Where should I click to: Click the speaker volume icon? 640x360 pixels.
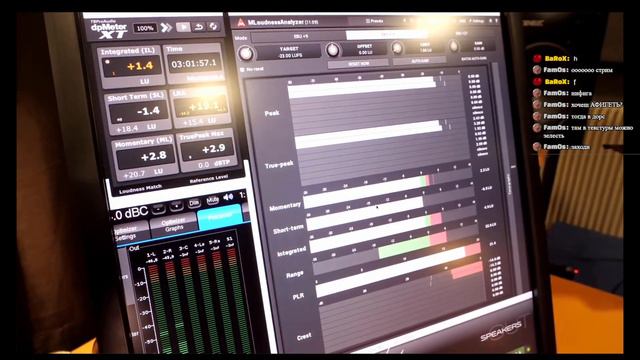point(228,198)
